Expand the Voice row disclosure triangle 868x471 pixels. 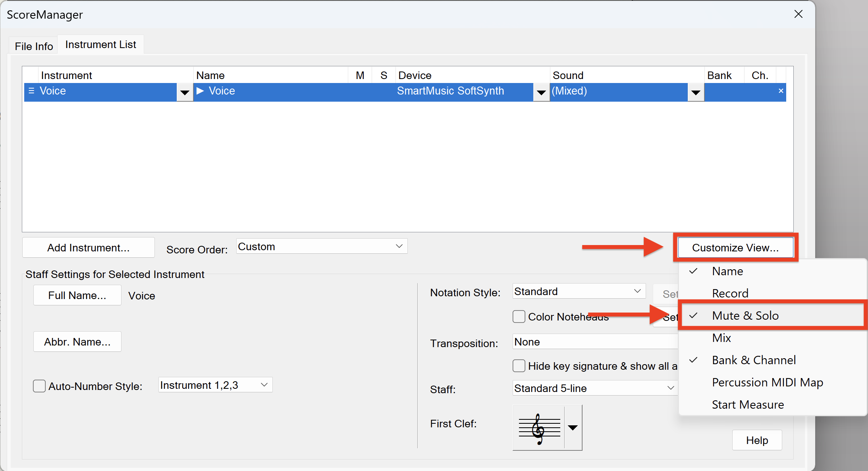coord(200,91)
